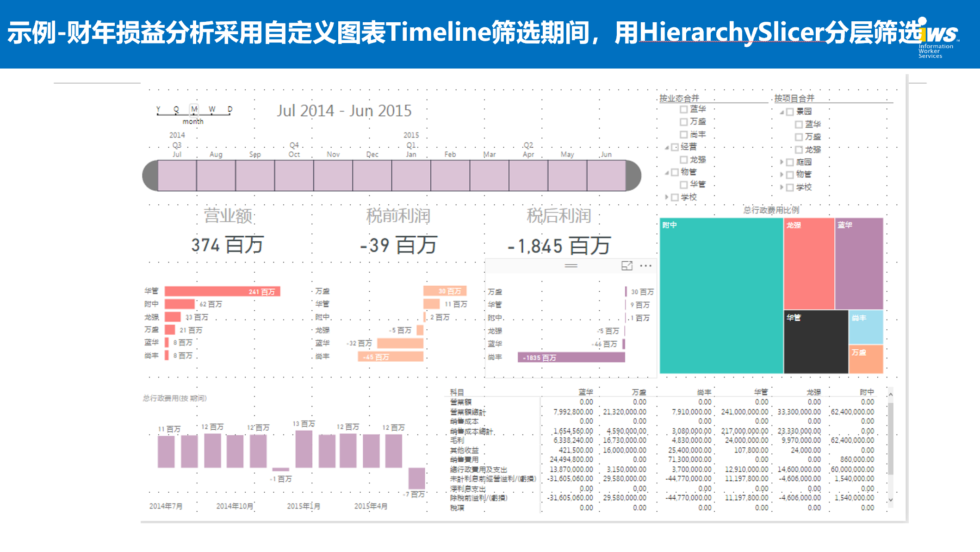
Task: Click 附中 62 百万 bar in 营业额 chart
Action: 180,304
